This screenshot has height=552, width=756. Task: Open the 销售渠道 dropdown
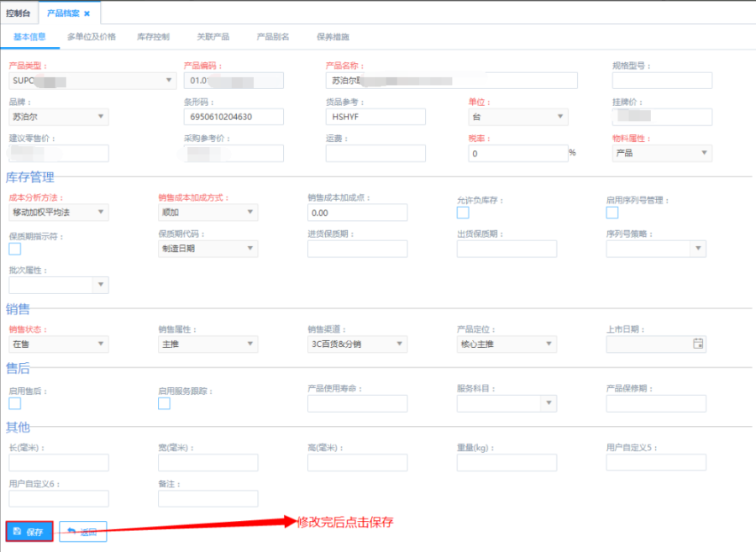coord(357,344)
